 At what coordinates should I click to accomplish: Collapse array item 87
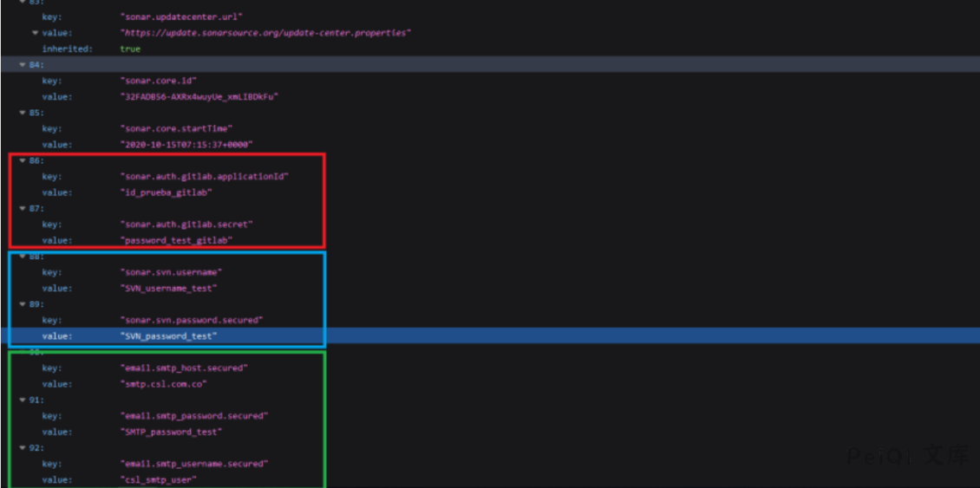(23, 208)
